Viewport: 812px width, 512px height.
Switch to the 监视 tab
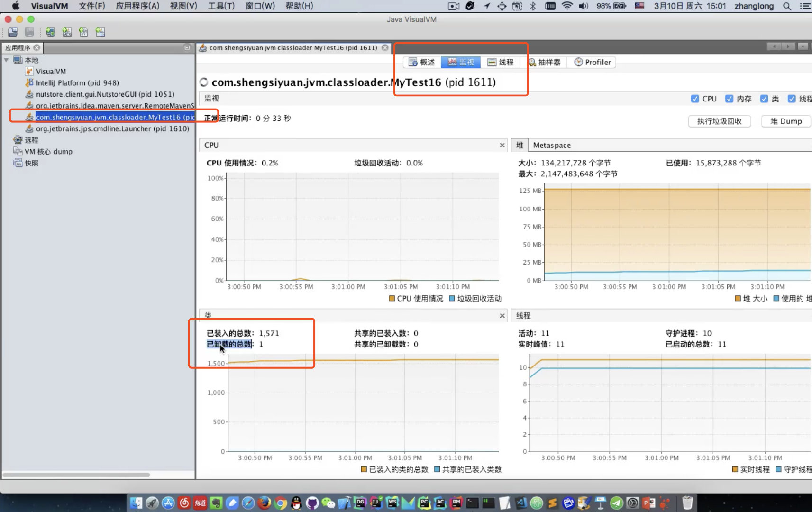point(461,62)
